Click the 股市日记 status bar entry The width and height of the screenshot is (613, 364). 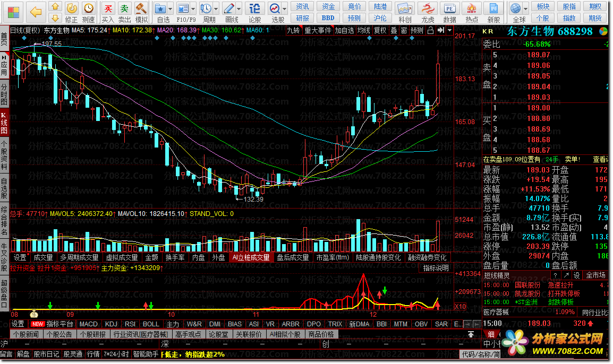pyautogui.click(x=46, y=354)
